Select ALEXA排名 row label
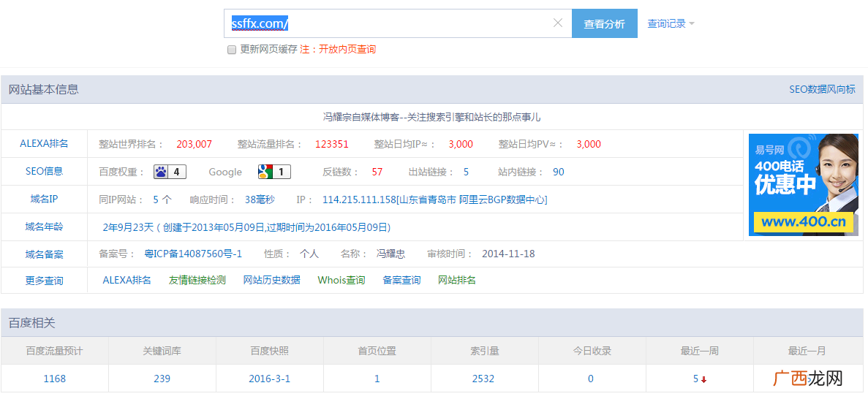868x399 pixels. click(45, 144)
